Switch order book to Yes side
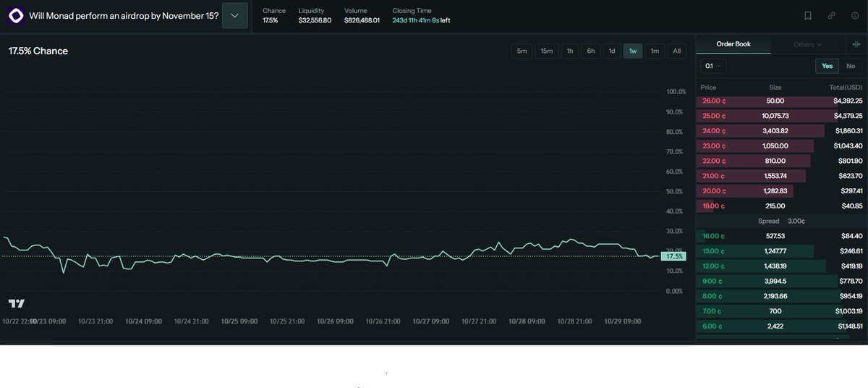 [827, 66]
